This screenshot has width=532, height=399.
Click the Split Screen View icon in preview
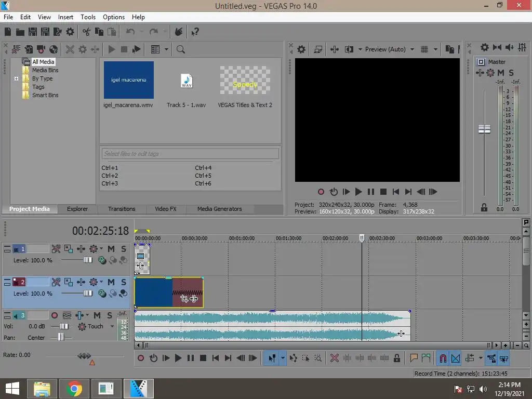(349, 49)
